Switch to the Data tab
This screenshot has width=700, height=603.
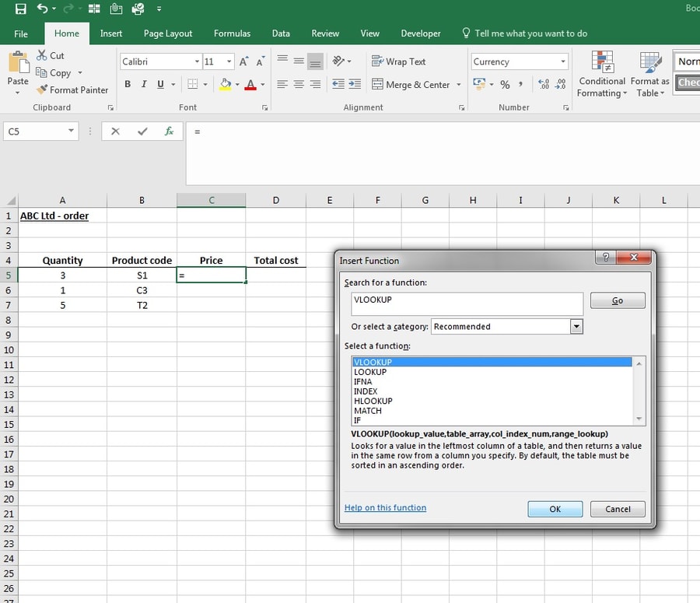tap(281, 33)
